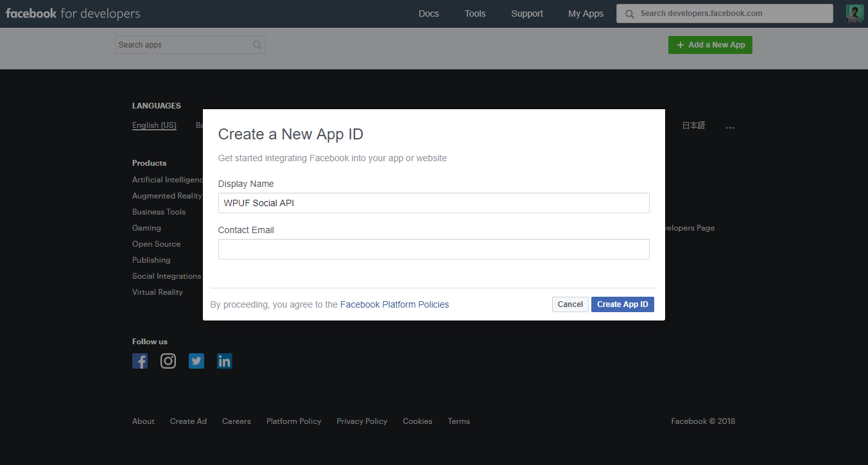Open the Cookies footer link
868x465 pixels.
coord(417,421)
